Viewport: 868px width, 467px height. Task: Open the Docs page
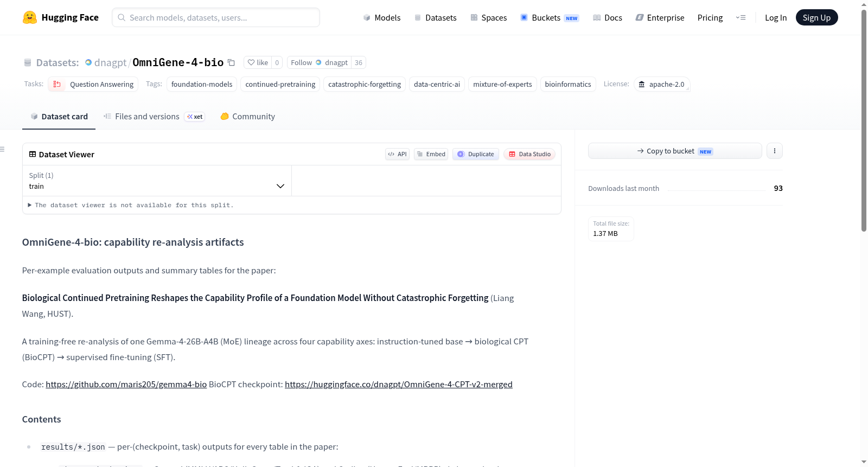608,17
